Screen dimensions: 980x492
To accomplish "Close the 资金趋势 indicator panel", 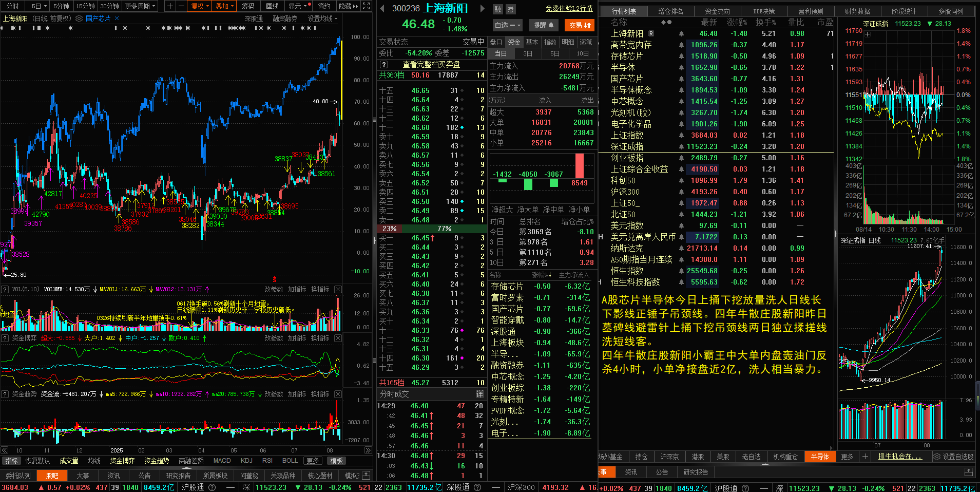I will pos(338,394).
